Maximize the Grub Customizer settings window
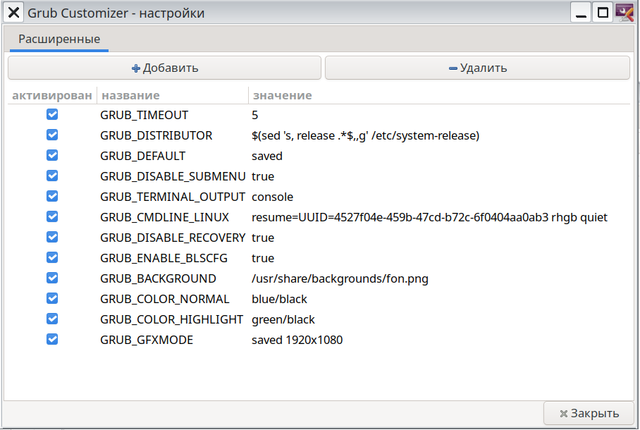 (x=602, y=13)
